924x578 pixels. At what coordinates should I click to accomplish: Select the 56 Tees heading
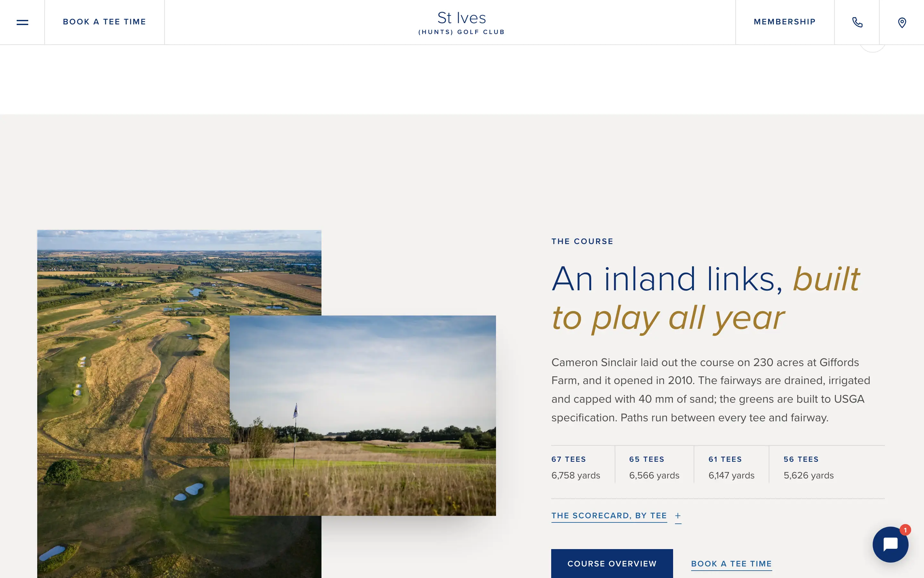[x=801, y=459]
